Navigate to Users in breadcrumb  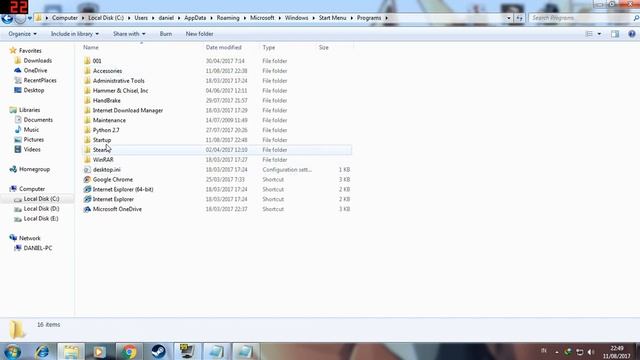click(141, 18)
